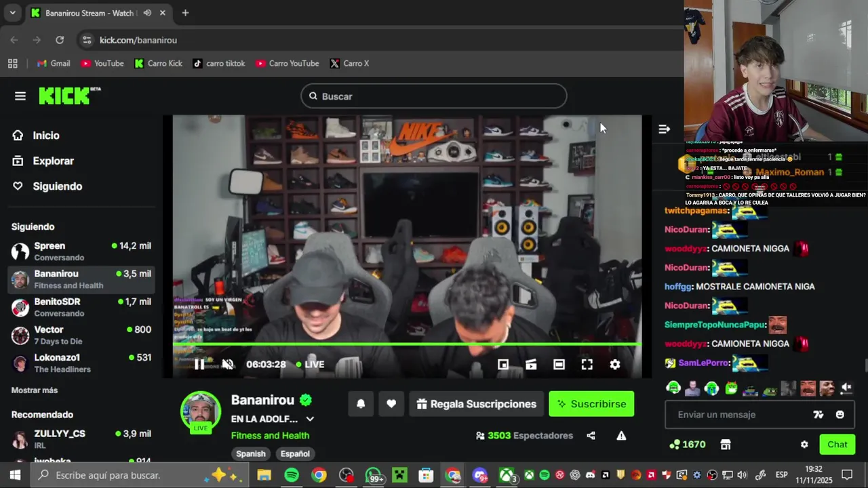Open the emoji picker smiley icon
The width and height of the screenshot is (868, 488).
coord(840,415)
